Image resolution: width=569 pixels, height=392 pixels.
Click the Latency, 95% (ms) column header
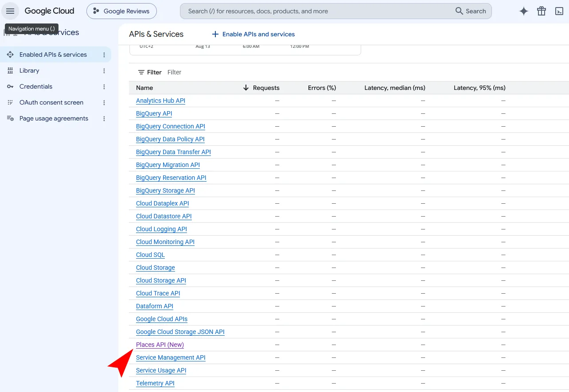click(479, 88)
